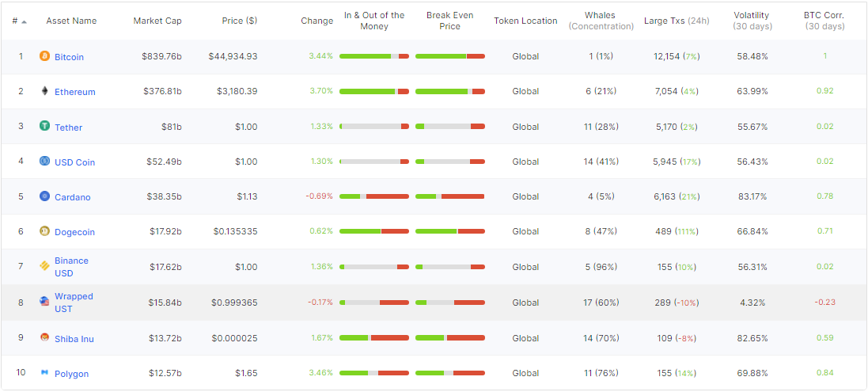Open the Tether asset link

point(68,127)
